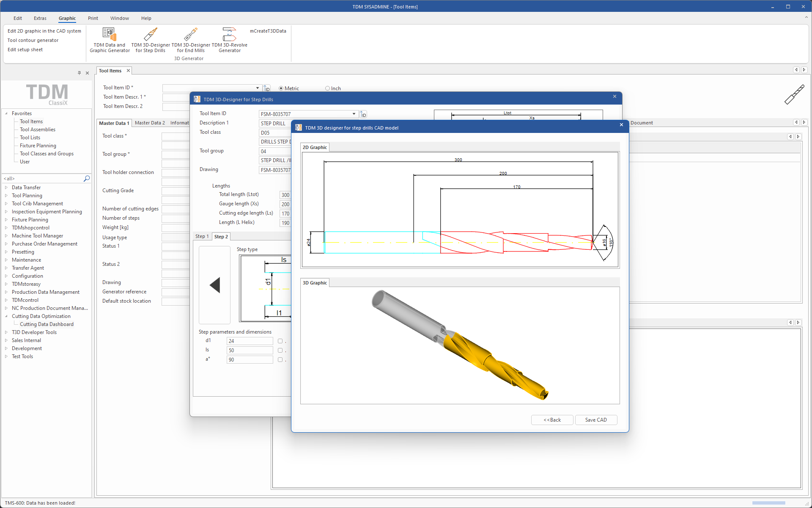
Task: Switch to Master Data 2 tab
Action: pyautogui.click(x=150, y=123)
